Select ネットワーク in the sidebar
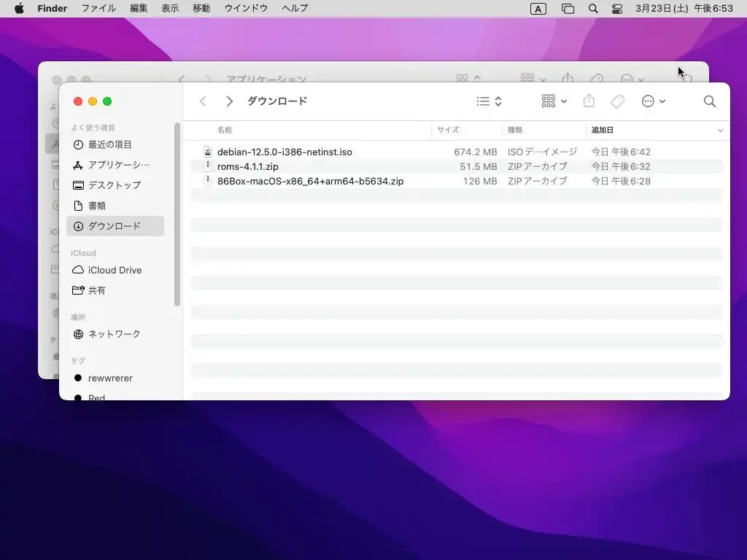The image size is (747, 560). [115, 334]
